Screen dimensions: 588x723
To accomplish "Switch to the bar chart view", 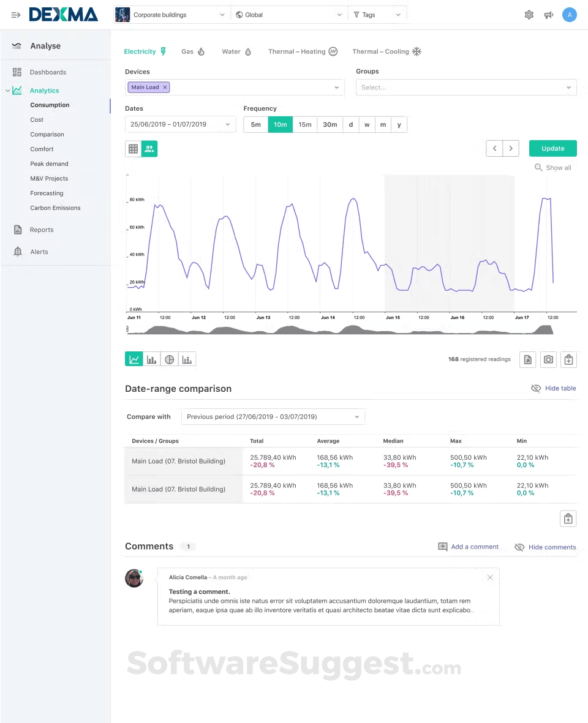I will pos(151,359).
